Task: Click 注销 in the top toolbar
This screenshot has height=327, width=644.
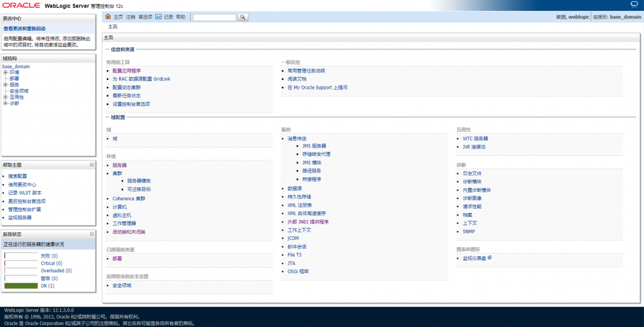Action: tap(131, 17)
